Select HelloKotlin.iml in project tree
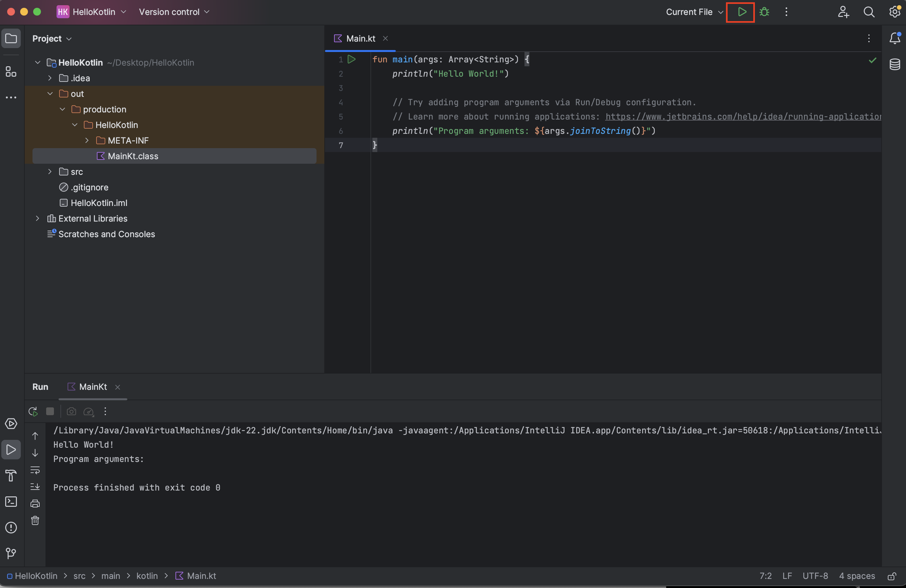Viewport: 906px width, 588px height. tap(98, 203)
